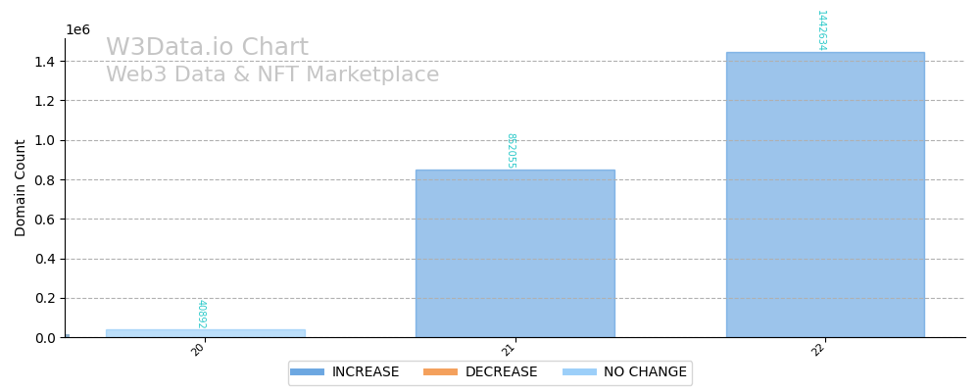980x392 pixels.
Task: Click the INCREASE legend color swatch
Action: 308,372
